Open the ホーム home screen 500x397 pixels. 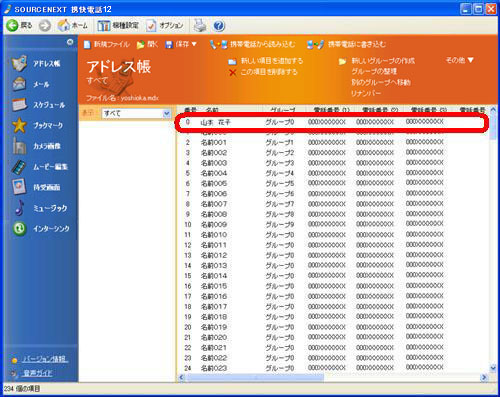pos(72,25)
